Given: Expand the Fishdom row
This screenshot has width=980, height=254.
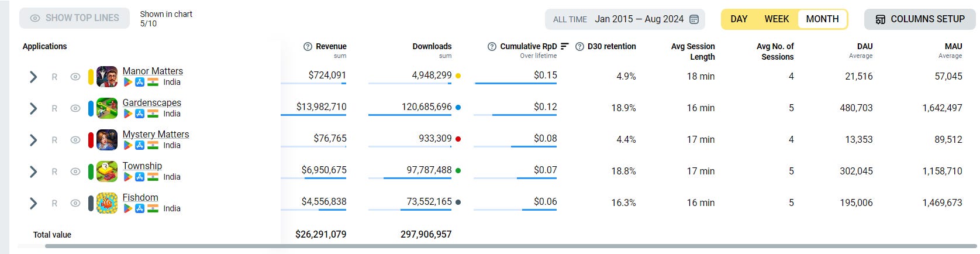Looking at the screenshot, I should 33,203.
